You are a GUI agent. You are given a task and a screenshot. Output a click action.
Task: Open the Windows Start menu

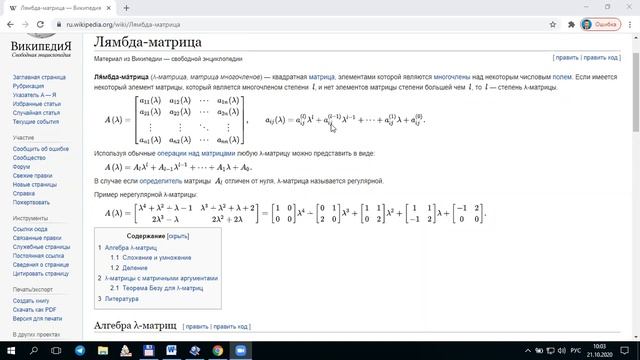click(x=11, y=351)
